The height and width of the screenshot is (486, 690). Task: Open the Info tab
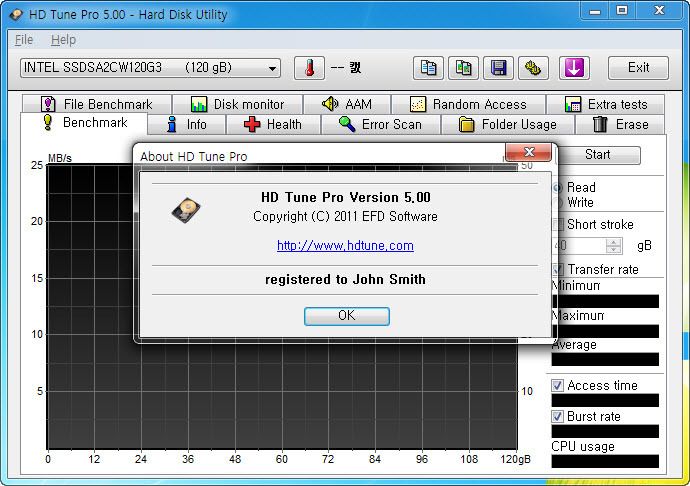(187, 125)
